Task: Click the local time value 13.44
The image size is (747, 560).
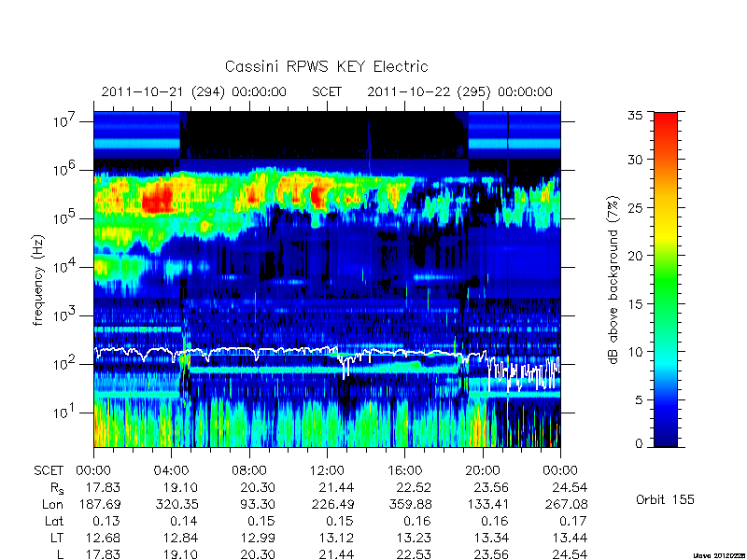Action: click(570, 539)
